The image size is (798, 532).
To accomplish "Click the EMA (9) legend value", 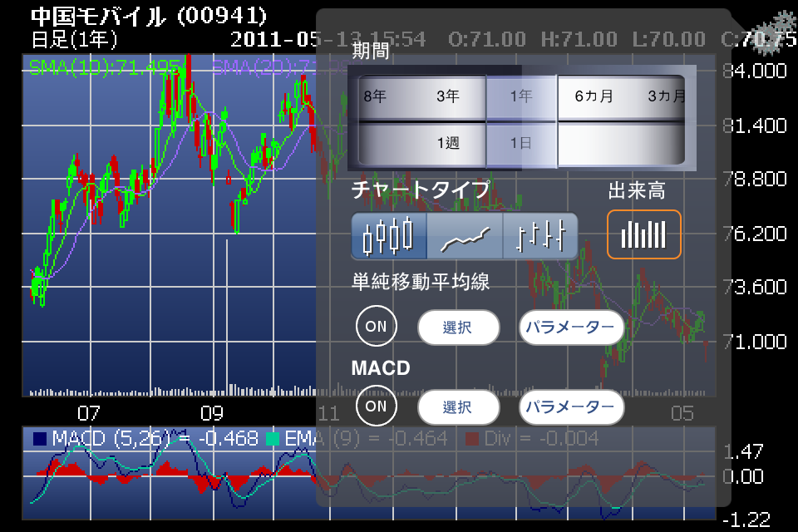I will pyautogui.click(x=367, y=438).
